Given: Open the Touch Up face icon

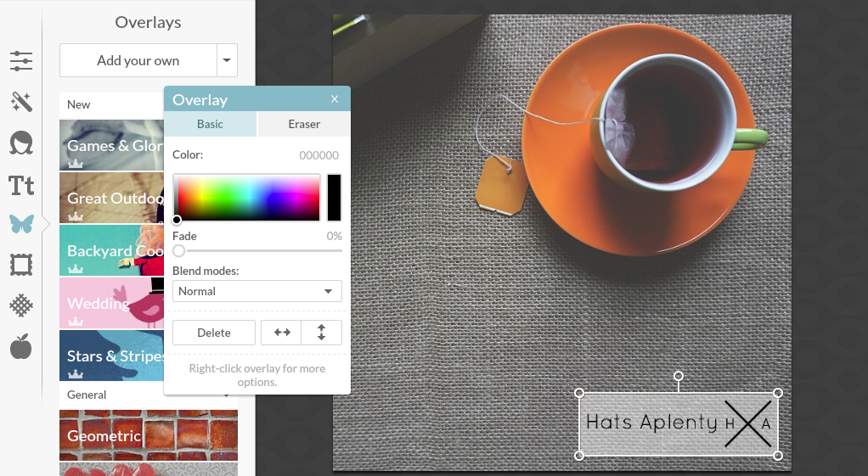Looking at the screenshot, I should click(x=21, y=143).
